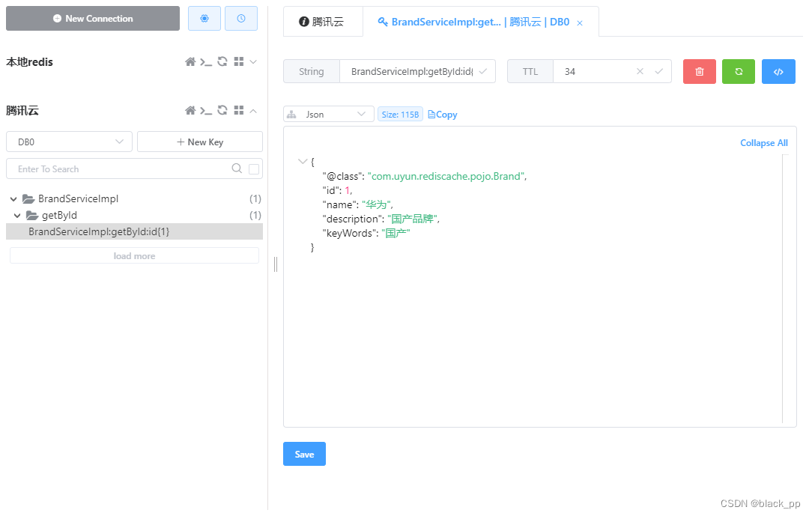Open grid menu for 本地redis connection
The height and width of the screenshot is (516, 812).
coord(239,61)
